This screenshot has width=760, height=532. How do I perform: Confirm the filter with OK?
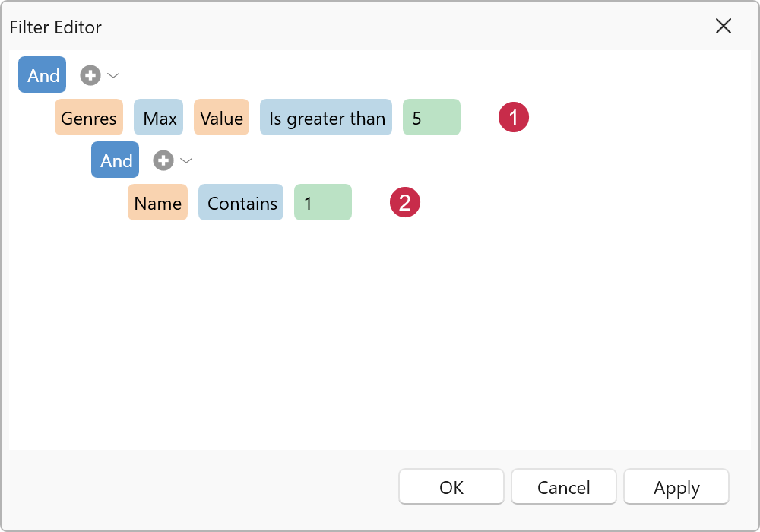(451, 487)
